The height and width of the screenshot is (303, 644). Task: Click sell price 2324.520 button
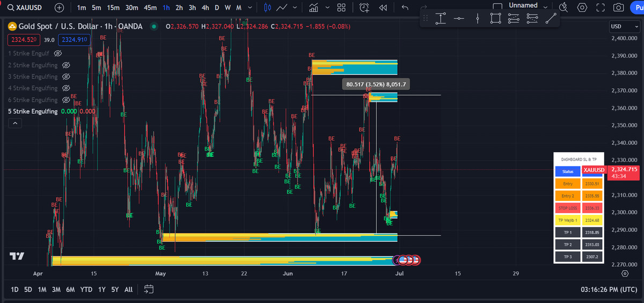point(23,39)
